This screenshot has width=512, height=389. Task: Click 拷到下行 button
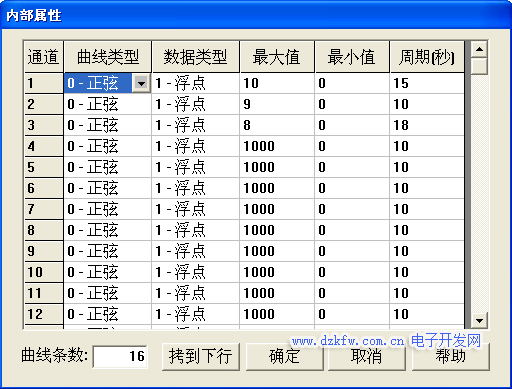tap(201, 356)
